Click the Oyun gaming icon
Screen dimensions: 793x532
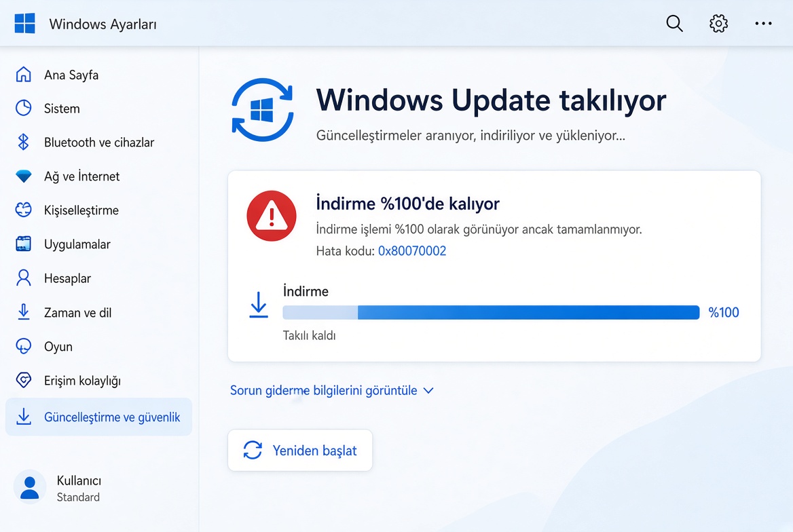[23, 346]
